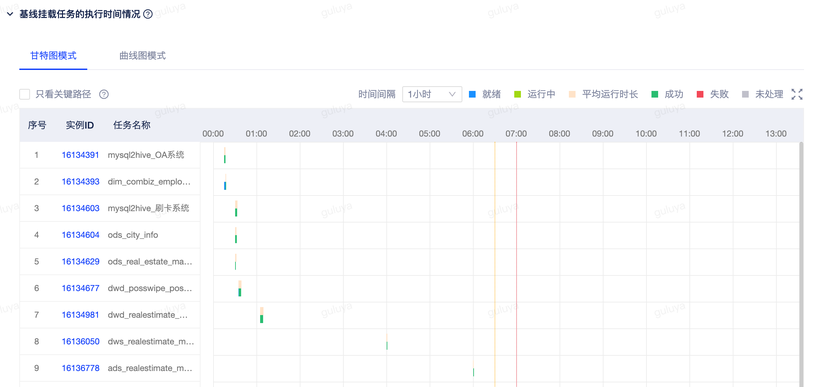Open help icon beside the section title
Viewport: 816px width, 387px height.
click(x=148, y=15)
